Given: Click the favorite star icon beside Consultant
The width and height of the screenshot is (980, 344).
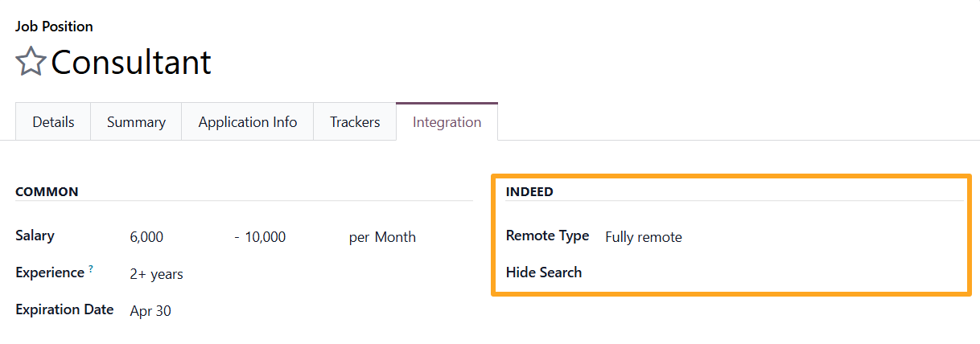Looking at the screenshot, I should (31, 62).
